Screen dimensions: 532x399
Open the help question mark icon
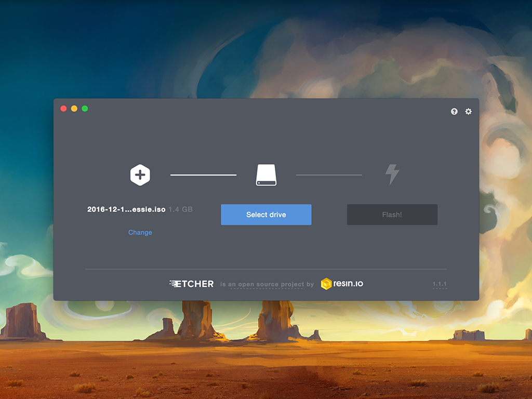[454, 112]
